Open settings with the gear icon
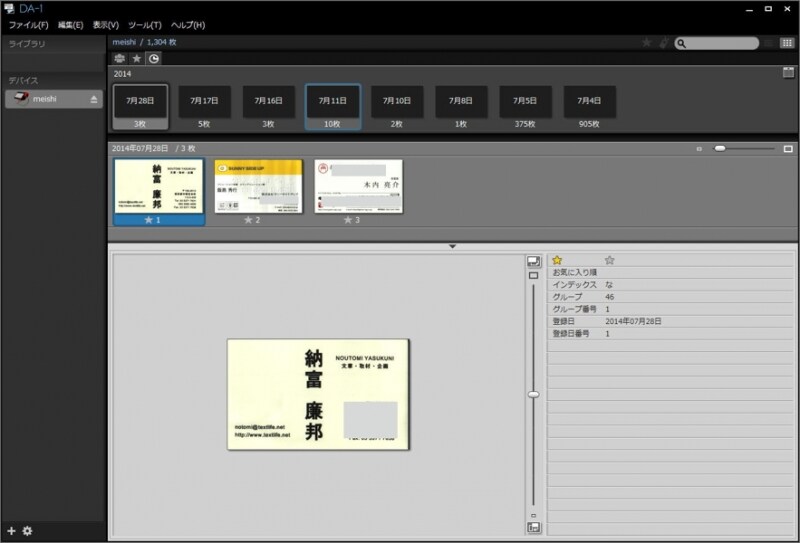Screen dimensions: 800x543 [27, 530]
